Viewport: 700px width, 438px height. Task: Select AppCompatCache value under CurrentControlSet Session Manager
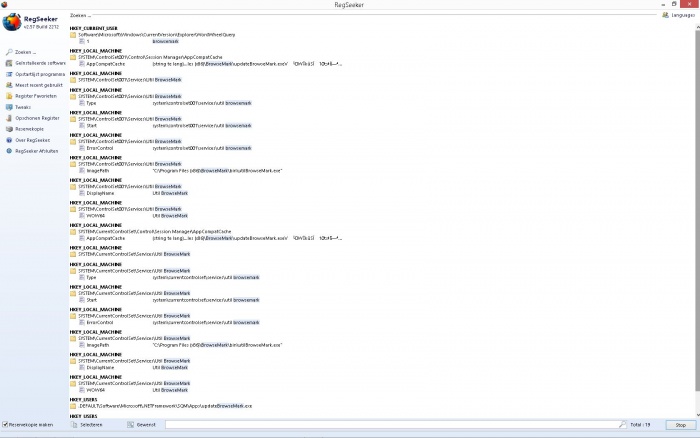point(106,238)
